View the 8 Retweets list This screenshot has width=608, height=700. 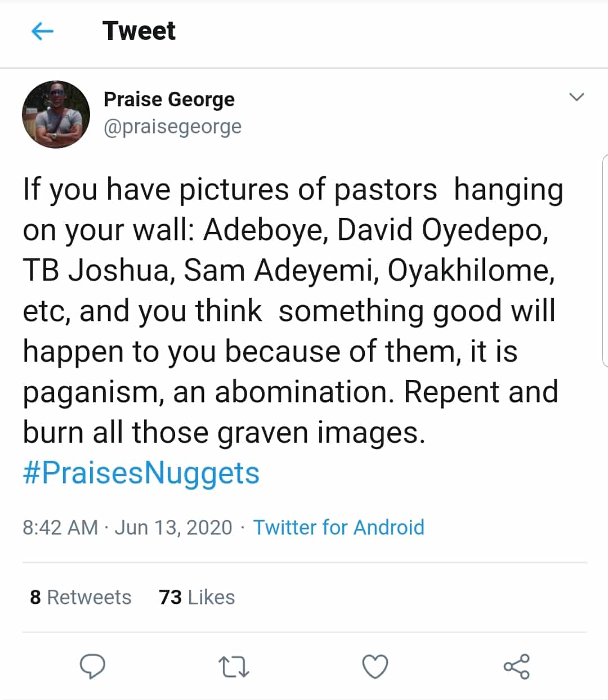tap(81, 597)
